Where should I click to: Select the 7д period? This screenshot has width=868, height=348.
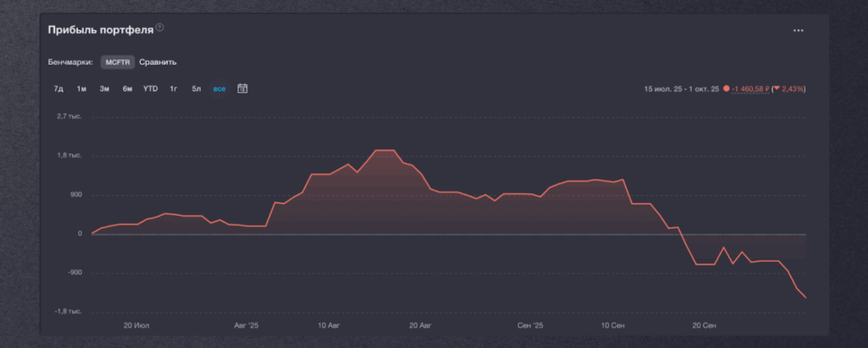[58, 88]
